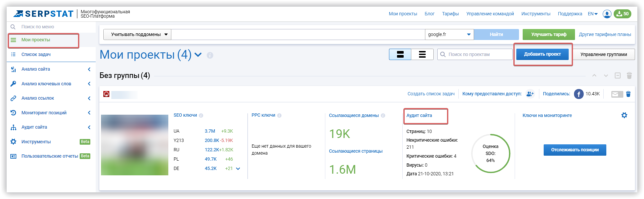Click the green credits badge showing 50

(622, 14)
